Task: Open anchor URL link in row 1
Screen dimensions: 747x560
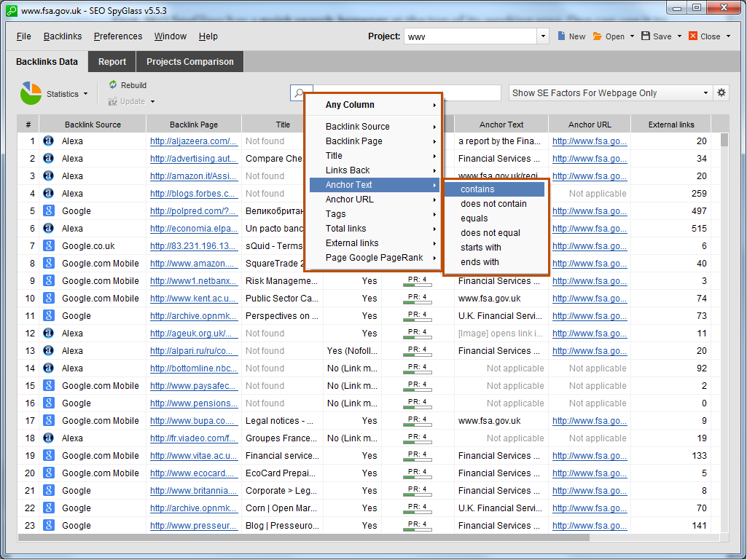Action: [590, 141]
